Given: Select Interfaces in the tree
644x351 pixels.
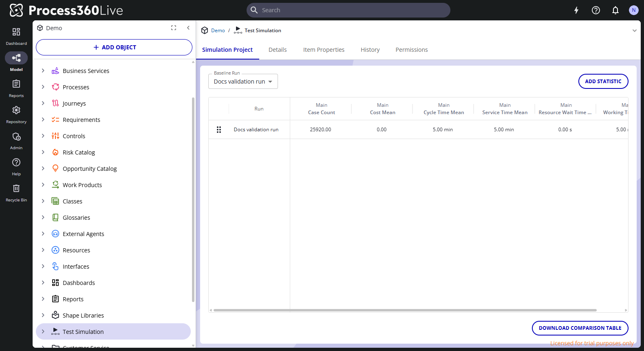Looking at the screenshot, I should (x=113, y=267).
